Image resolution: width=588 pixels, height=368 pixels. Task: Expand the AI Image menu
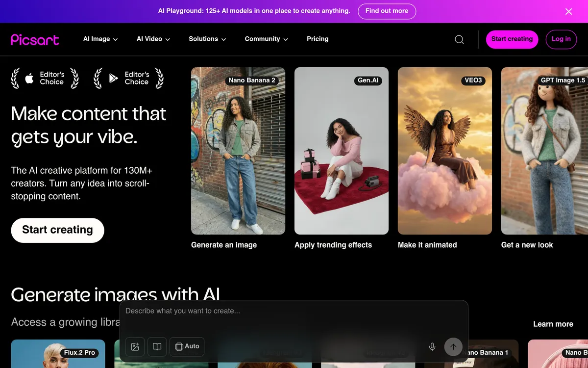(x=100, y=39)
